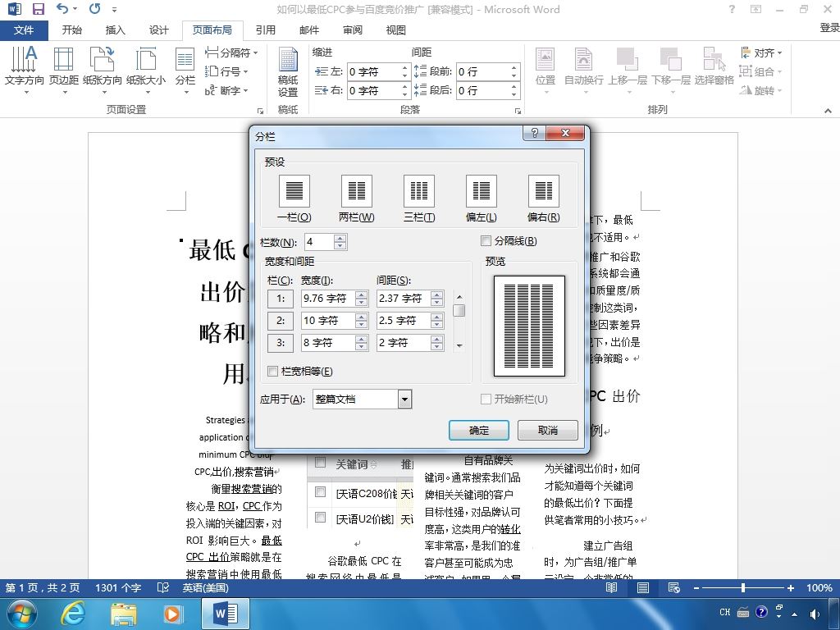Viewport: 840px width, 630px height.
Task: Open the Windows Start menu
Action: (22, 614)
